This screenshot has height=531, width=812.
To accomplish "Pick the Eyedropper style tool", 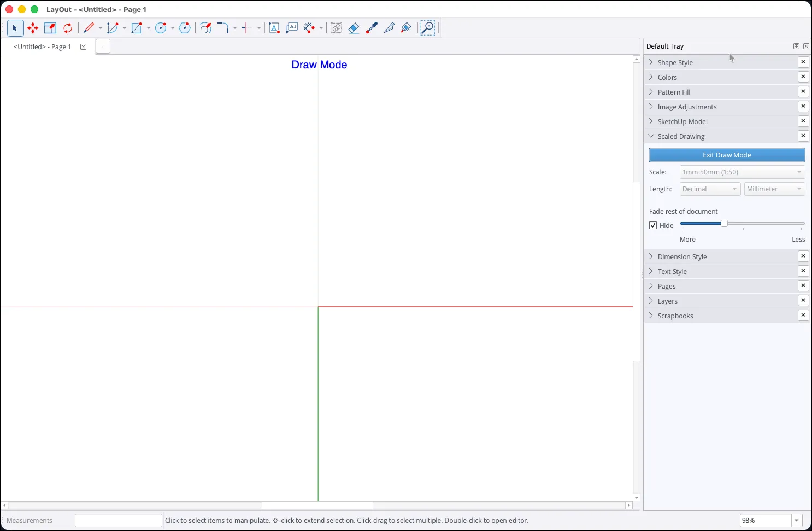I will [x=372, y=28].
